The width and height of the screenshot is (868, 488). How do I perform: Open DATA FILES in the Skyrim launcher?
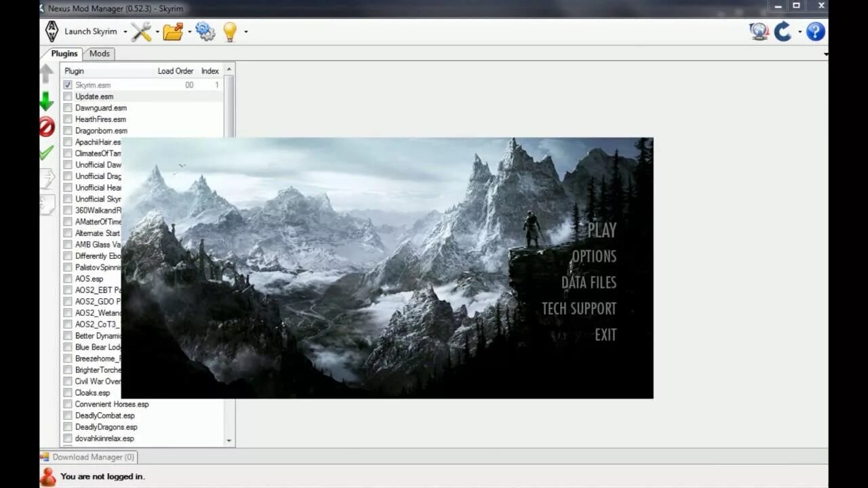tap(589, 283)
